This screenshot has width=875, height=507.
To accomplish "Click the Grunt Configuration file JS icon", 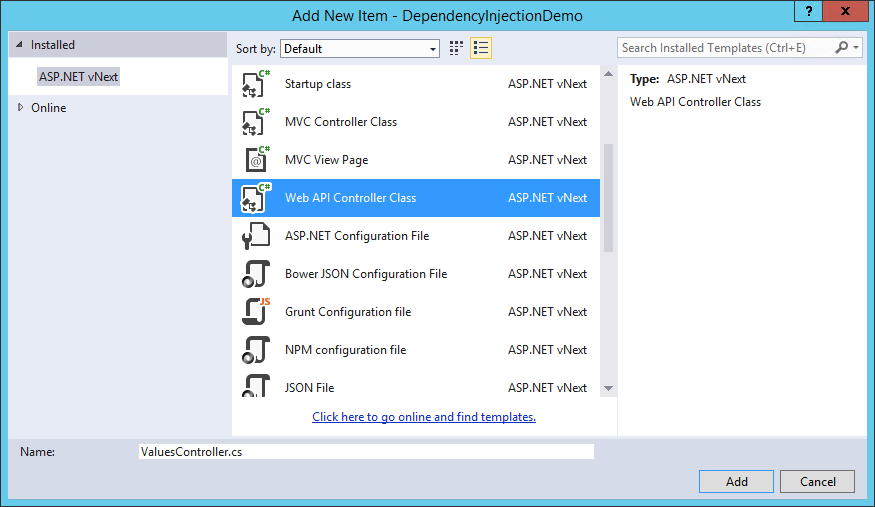I will 256,312.
